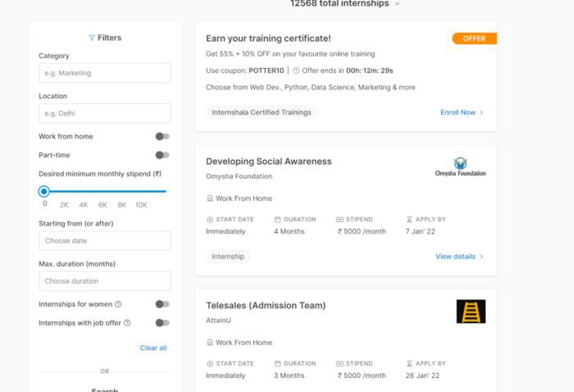The width and height of the screenshot is (574, 392).
Task: Toggle Internships for women switch
Action: [x=162, y=303]
